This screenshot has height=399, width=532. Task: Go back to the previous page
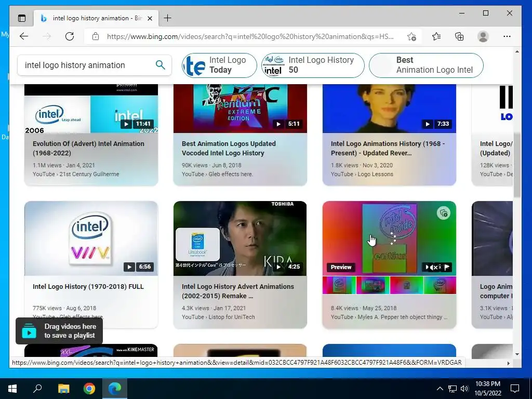[x=24, y=36]
